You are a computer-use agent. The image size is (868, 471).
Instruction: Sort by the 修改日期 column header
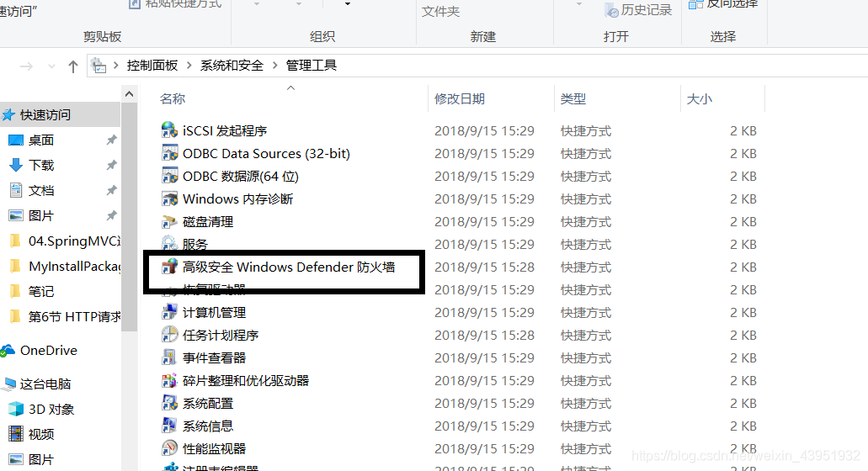pos(460,99)
